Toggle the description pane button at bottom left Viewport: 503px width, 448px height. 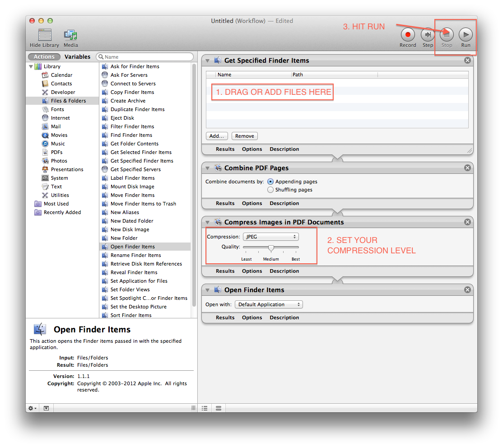[46, 408]
